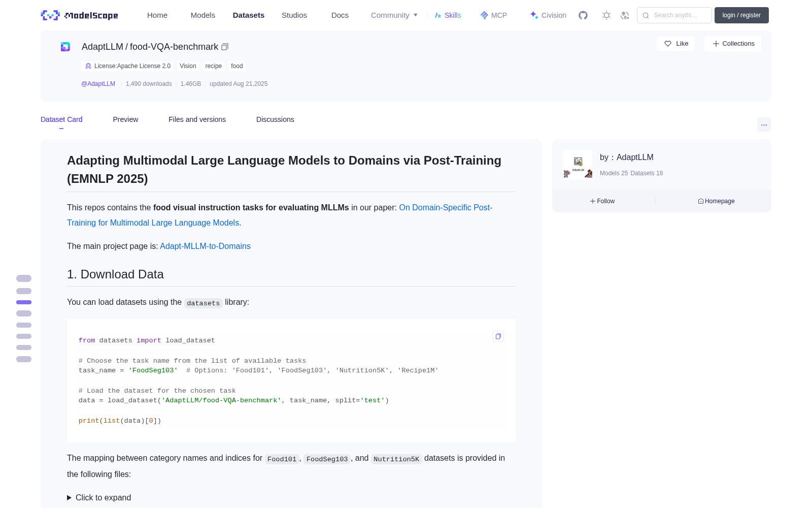Click the inline 'Nutrition5K' code label below code block
This screenshot has width=812, height=508.
(396, 459)
